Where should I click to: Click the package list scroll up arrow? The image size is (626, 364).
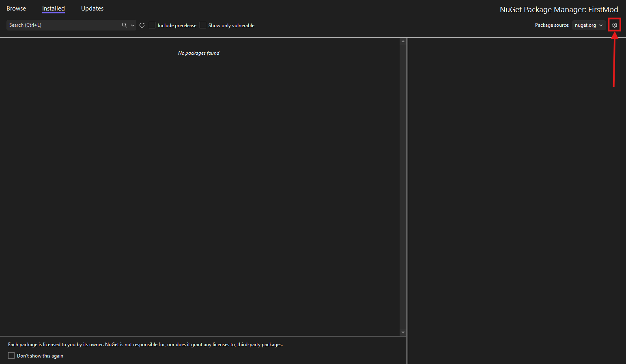(x=403, y=41)
